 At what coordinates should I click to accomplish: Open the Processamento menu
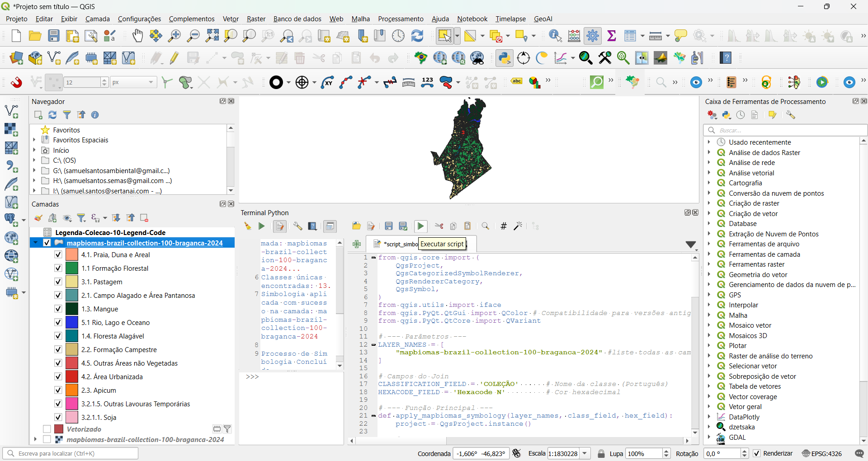pos(401,19)
